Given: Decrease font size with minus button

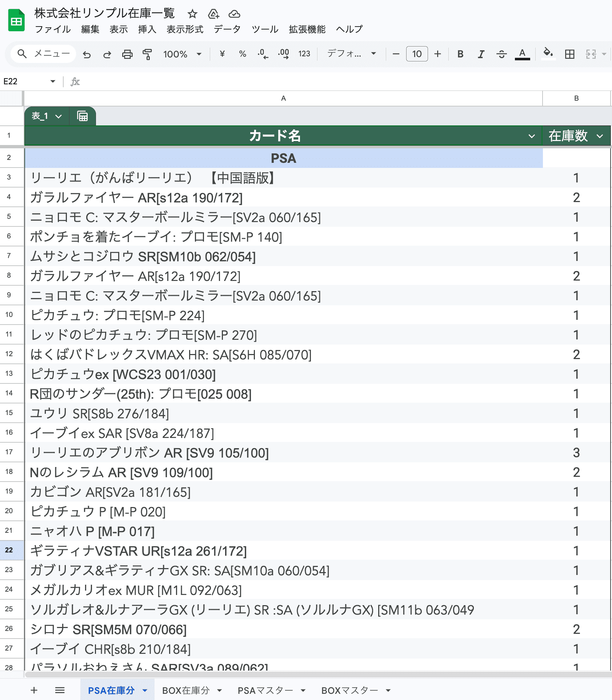Looking at the screenshot, I should click(396, 54).
